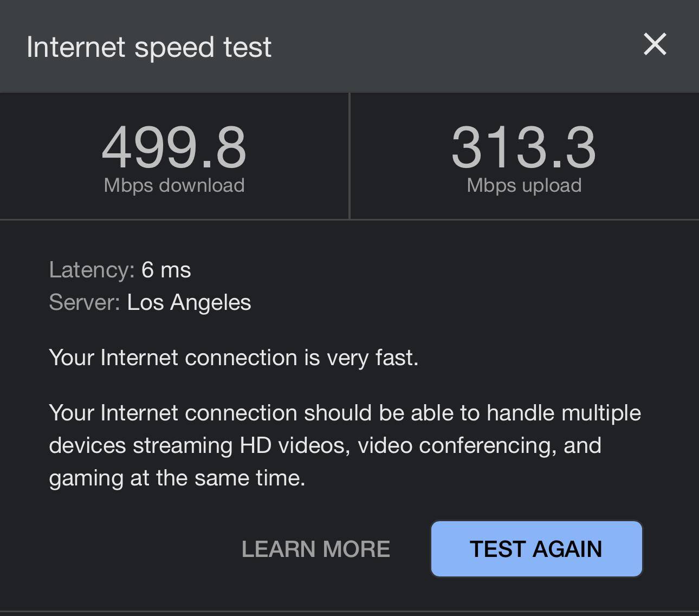Click the "Server:" label
Screen dimensions: 699x616
coord(85,302)
